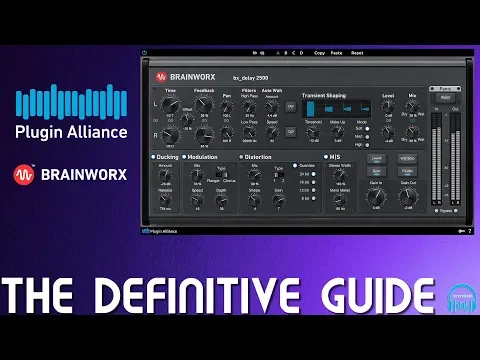Click the button right of Sync
Screen dimensions: 480x360
407,171
